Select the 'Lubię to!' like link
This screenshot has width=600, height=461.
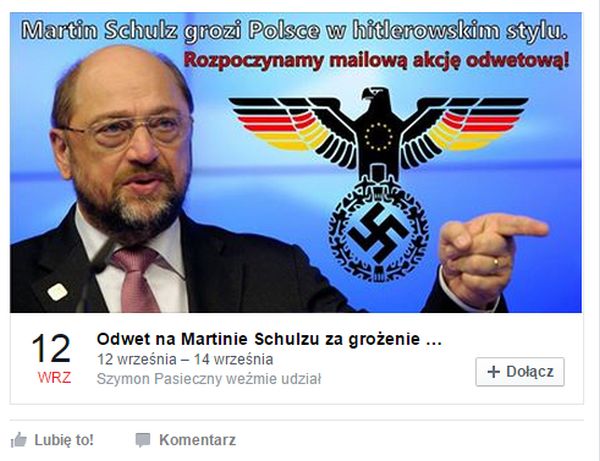click(64, 440)
